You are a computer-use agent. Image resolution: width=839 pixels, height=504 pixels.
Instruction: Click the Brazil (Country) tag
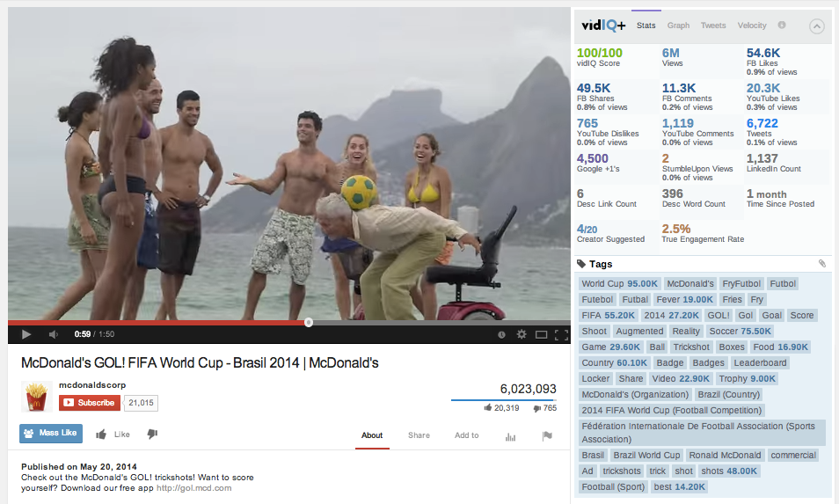[x=728, y=394]
